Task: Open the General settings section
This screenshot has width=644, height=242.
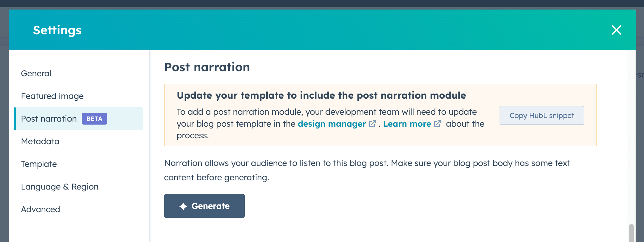Action: tap(36, 73)
